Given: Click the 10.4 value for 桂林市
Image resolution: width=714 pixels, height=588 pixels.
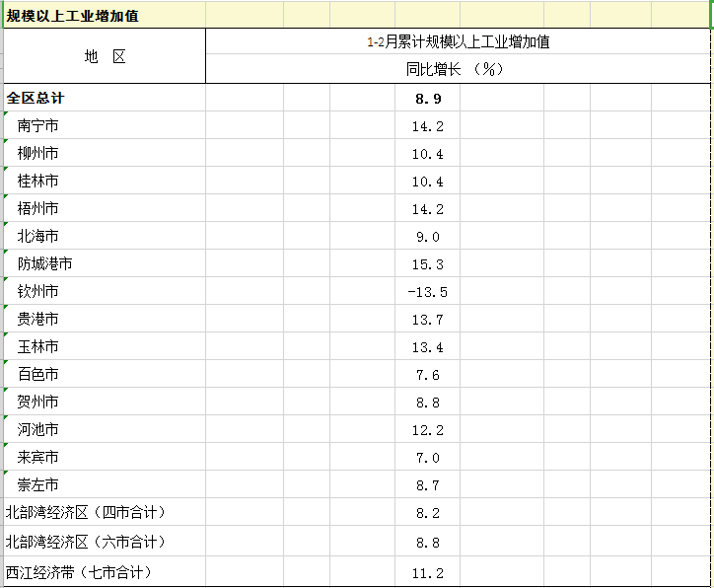Looking at the screenshot, I should pyautogui.click(x=428, y=182).
